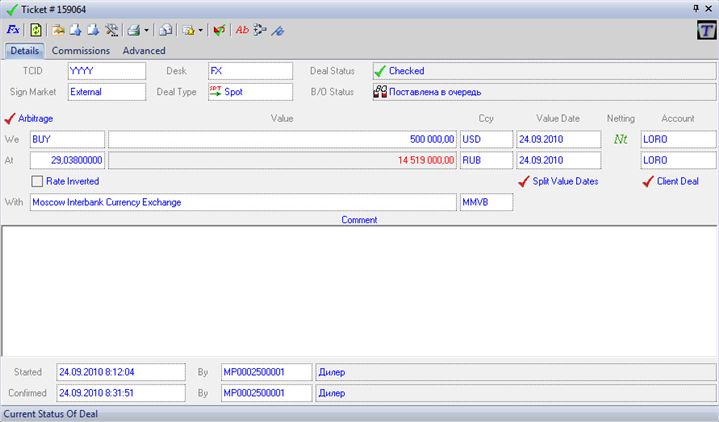Click the Moscow Interbank Currency Exchange field
This screenshot has width=719, height=422.
[243, 202]
